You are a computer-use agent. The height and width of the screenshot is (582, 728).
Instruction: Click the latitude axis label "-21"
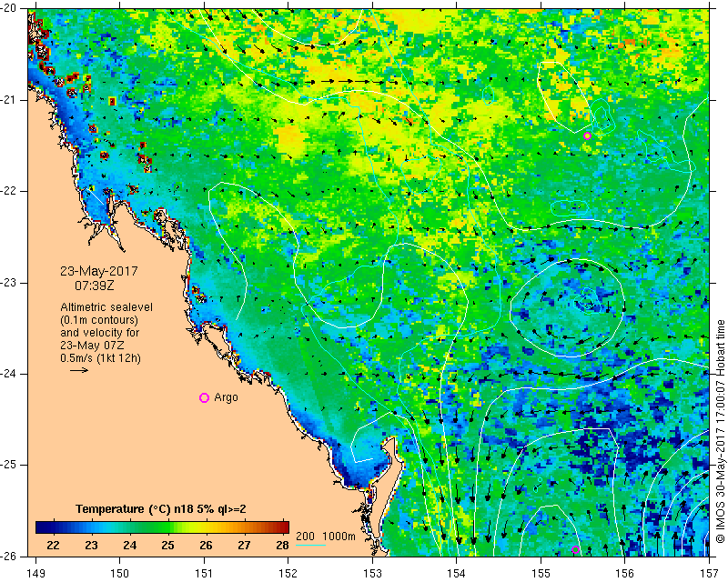click(9, 100)
